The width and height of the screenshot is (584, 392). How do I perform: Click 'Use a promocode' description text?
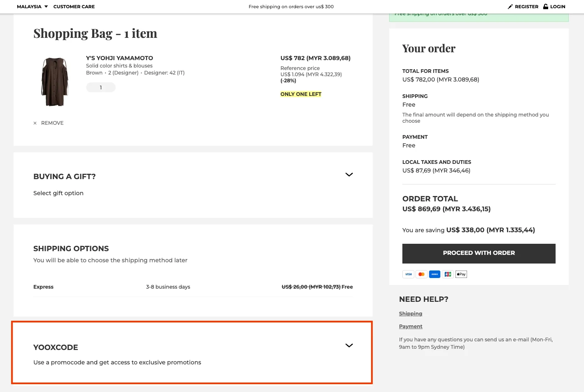[x=117, y=362]
